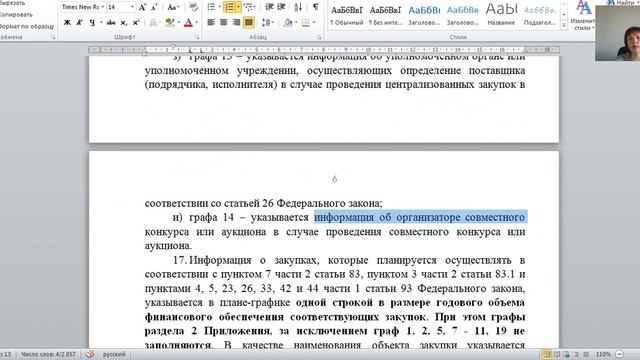Toggle Underline (Ч) formatting
This screenshot has height=360, width=640.
click(92, 23)
